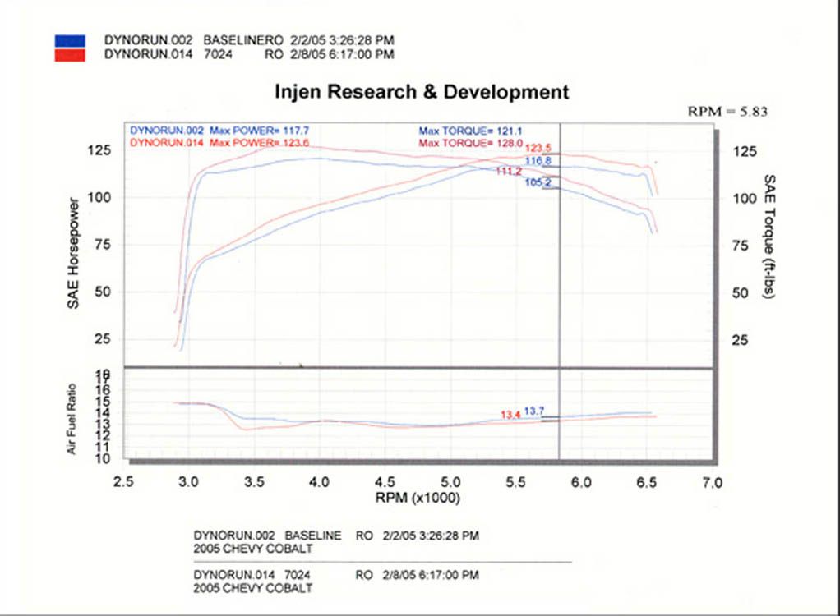Click the SAE Horsepower axis label
Screen dimensions: 840x616
[x=73, y=253]
